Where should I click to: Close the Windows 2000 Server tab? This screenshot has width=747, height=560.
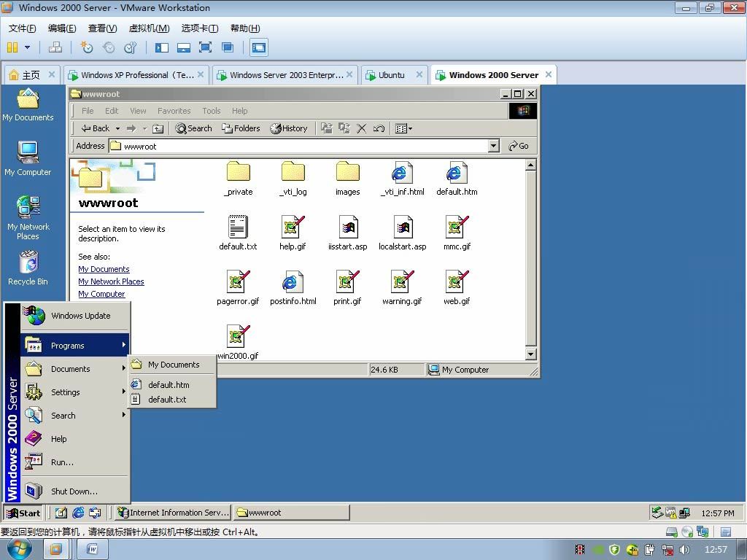(x=549, y=74)
